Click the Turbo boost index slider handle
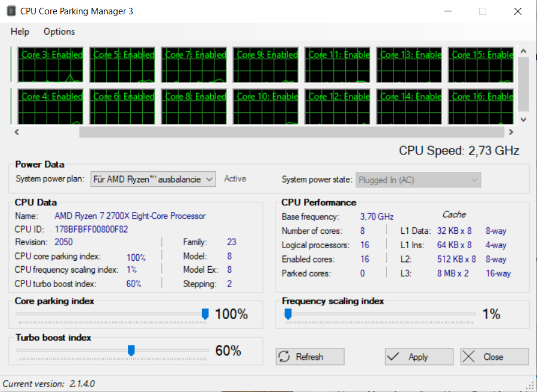 (131, 350)
